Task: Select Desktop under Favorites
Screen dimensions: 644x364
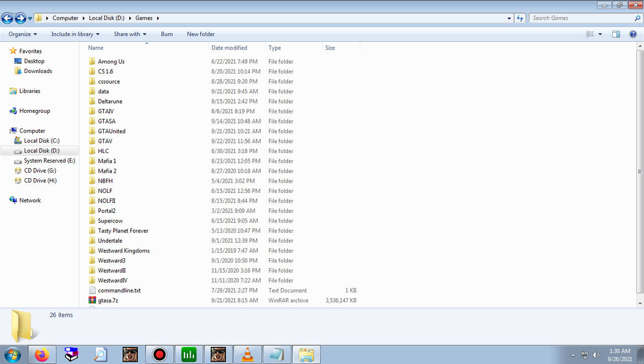Action: pyautogui.click(x=34, y=61)
